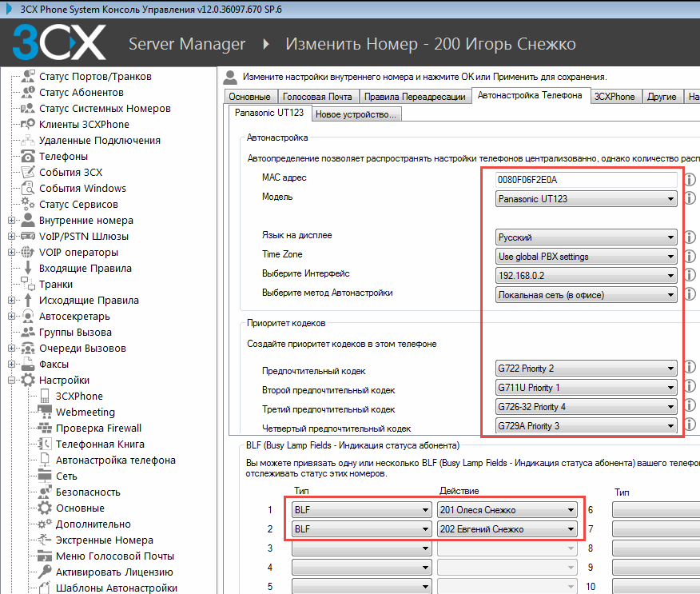This screenshot has width=700, height=594.
Task: Click the События Windows icon
Action: tap(28, 188)
